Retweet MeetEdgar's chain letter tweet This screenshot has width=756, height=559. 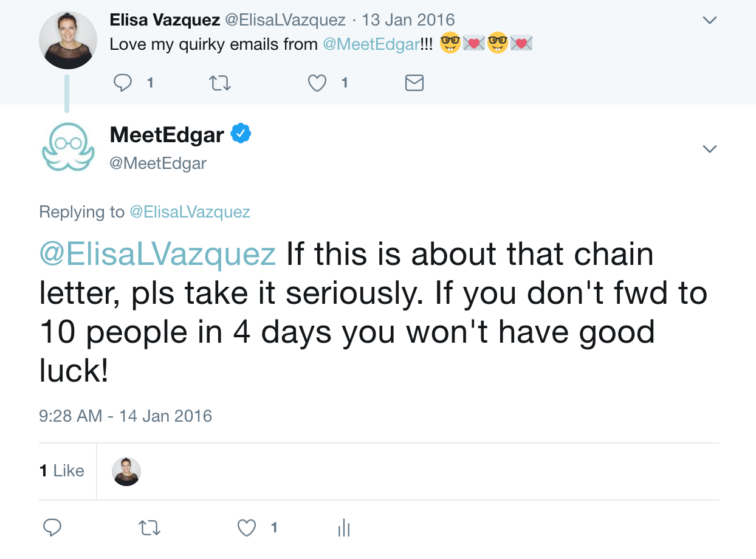[149, 528]
